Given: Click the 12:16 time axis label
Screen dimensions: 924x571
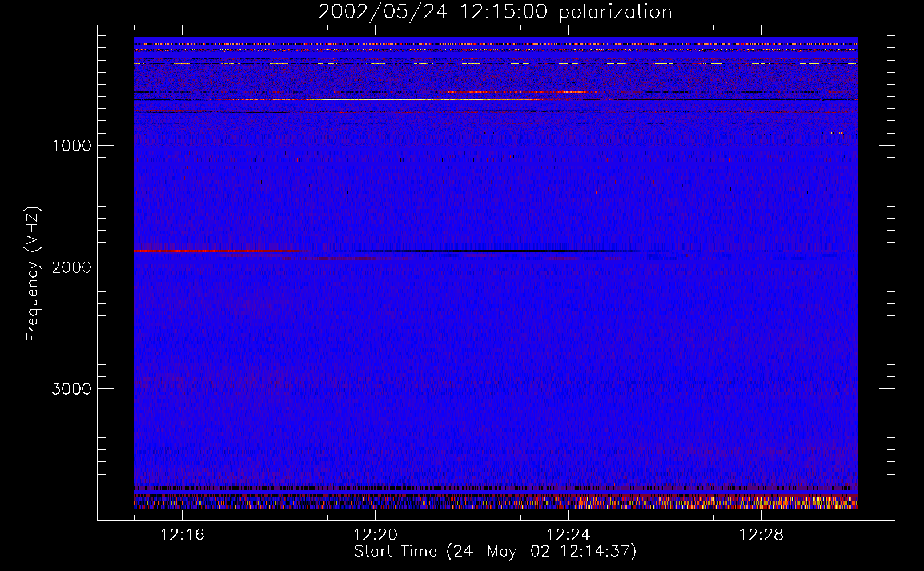Looking at the screenshot, I should click(x=182, y=535).
